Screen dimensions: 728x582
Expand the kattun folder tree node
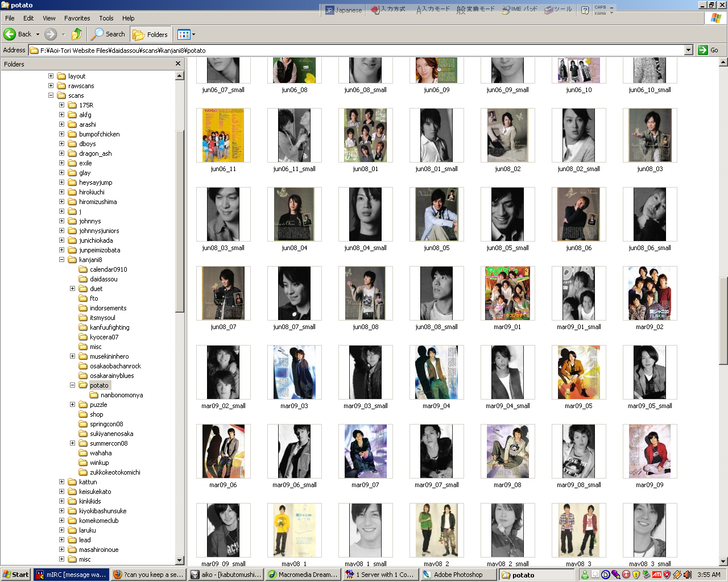(x=62, y=482)
